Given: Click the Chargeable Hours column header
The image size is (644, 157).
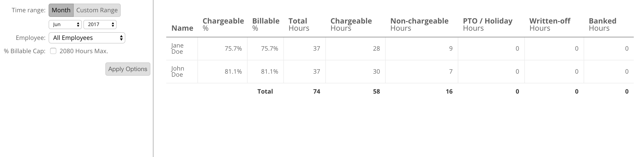Looking at the screenshot, I should (x=351, y=25).
